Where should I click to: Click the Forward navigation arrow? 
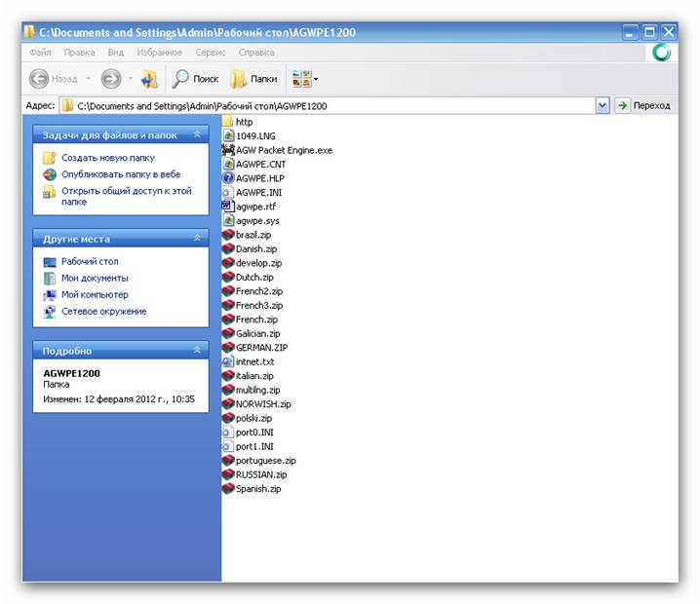[x=111, y=79]
